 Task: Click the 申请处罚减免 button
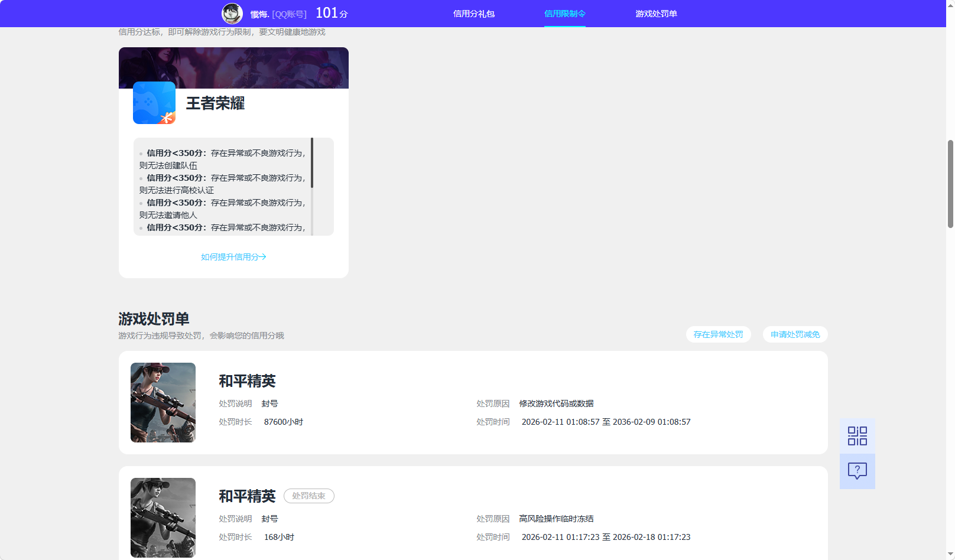point(794,334)
